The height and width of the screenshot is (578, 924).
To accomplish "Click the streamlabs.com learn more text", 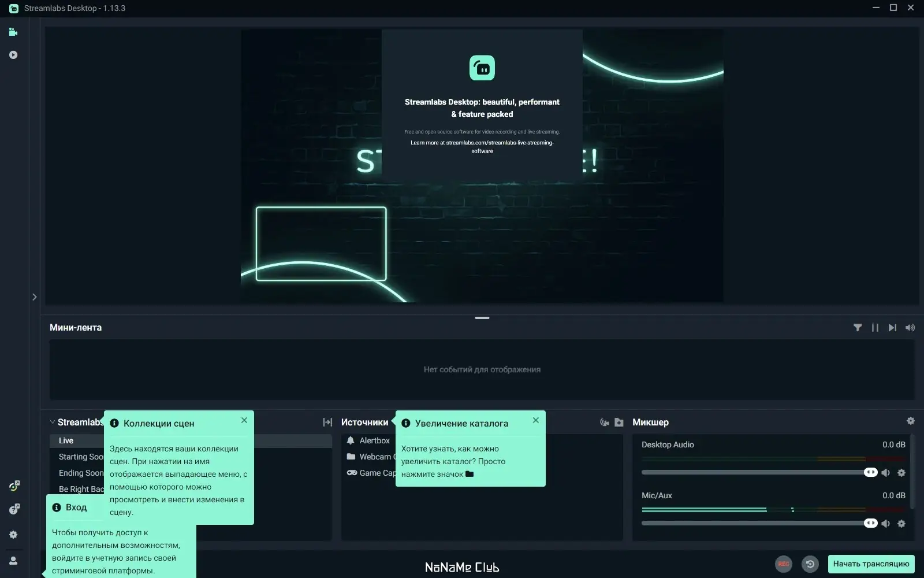I will pos(482,147).
